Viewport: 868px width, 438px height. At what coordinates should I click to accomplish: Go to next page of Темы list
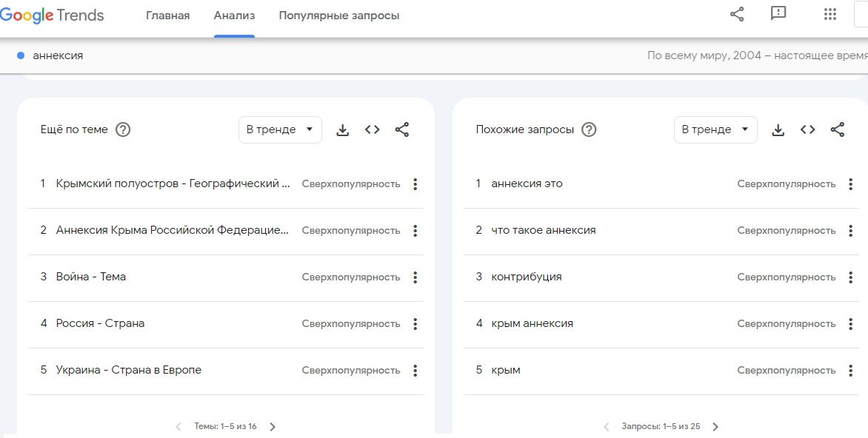[273, 426]
